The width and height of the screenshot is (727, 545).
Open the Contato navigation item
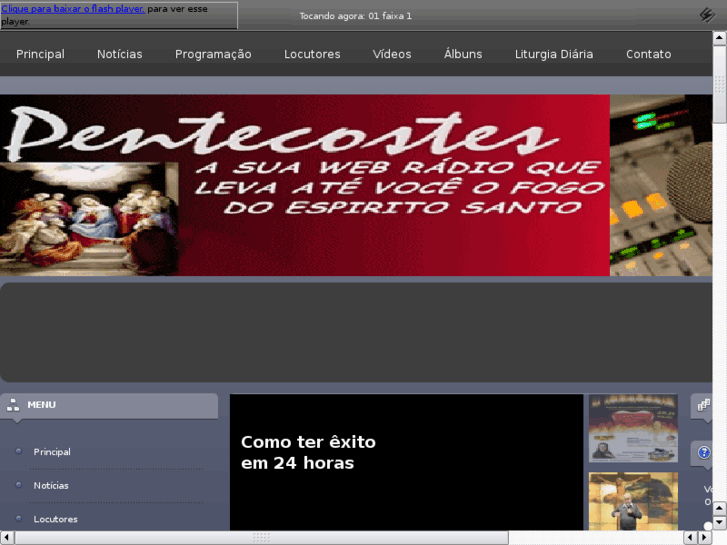click(648, 54)
